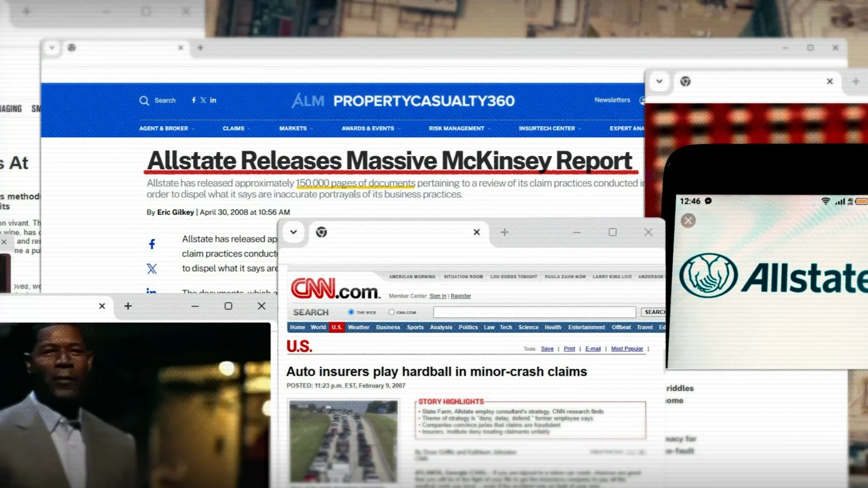The image size is (868, 488).
Task: Open new tab in CNN browser window
Action: tap(505, 232)
